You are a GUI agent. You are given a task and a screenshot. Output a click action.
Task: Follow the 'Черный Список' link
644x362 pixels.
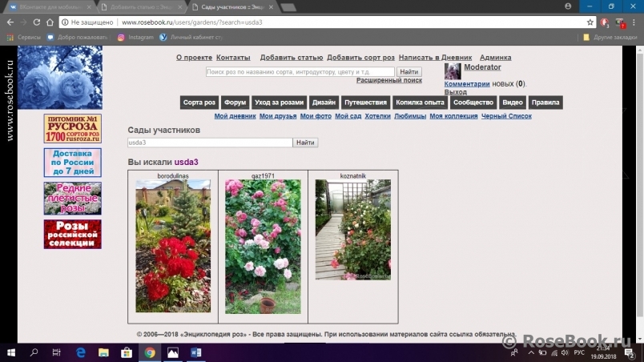pyautogui.click(x=506, y=116)
